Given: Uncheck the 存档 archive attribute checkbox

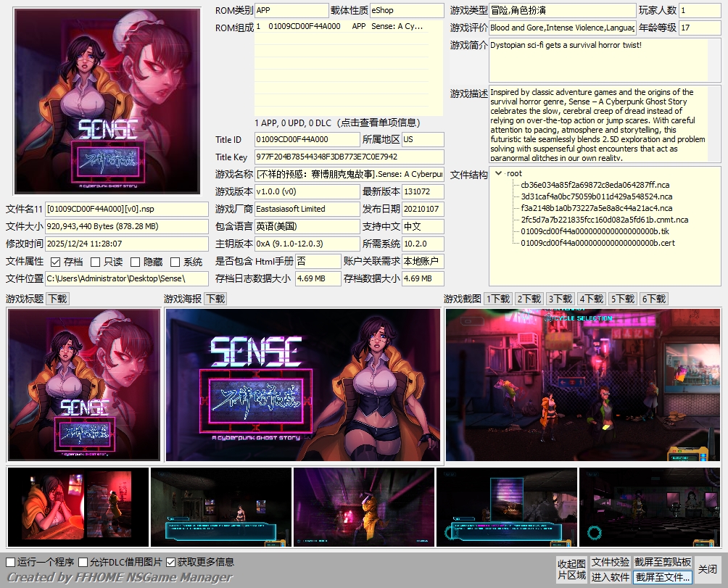Looking at the screenshot, I should coord(56,262).
